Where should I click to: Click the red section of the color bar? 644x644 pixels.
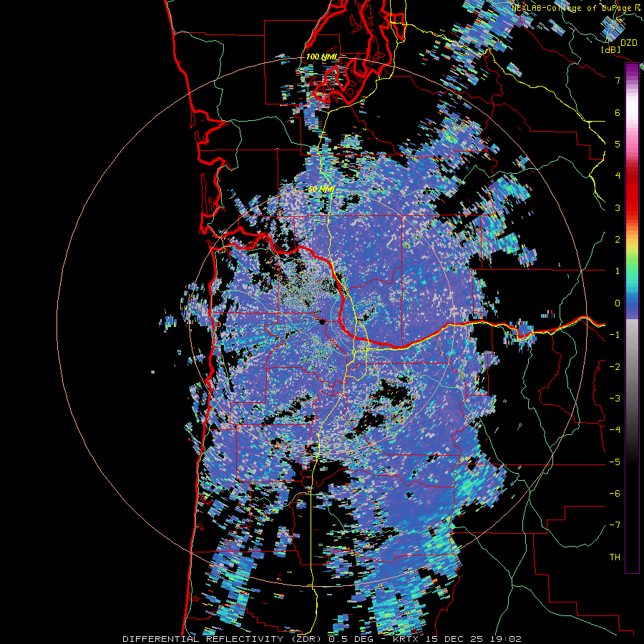(x=632, y=193)
